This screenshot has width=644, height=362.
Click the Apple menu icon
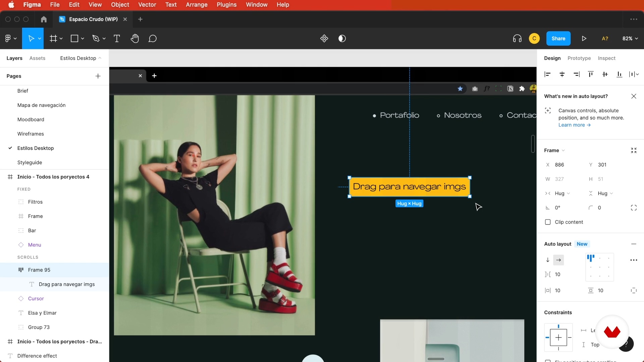coord(11,5)
